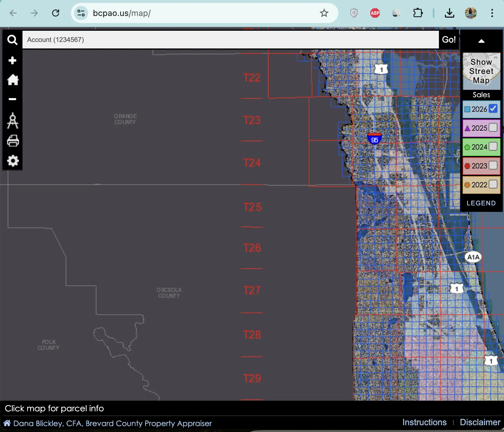504x432 pixels.
Task: Open the browser menu
Action: (492, 13)
